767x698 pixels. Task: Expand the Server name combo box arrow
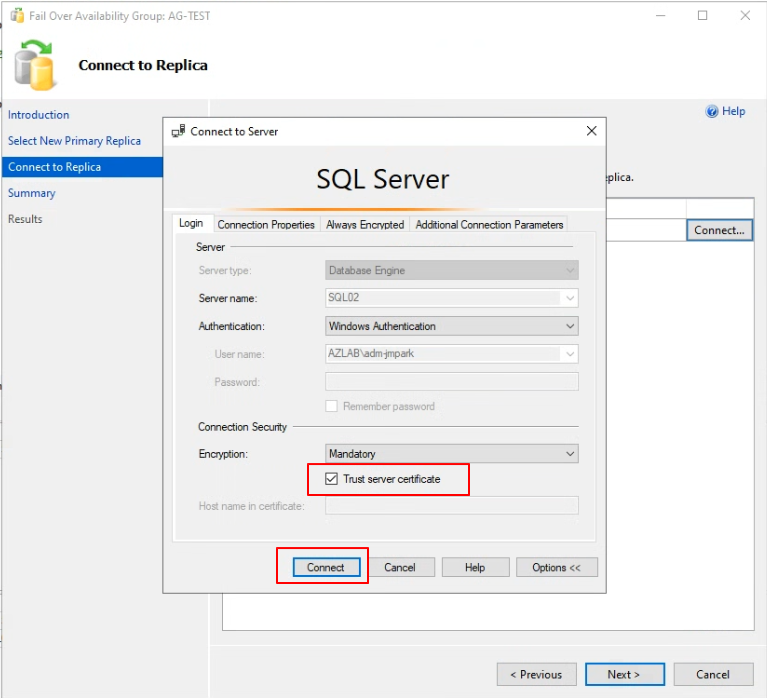(x=570, y=298)
